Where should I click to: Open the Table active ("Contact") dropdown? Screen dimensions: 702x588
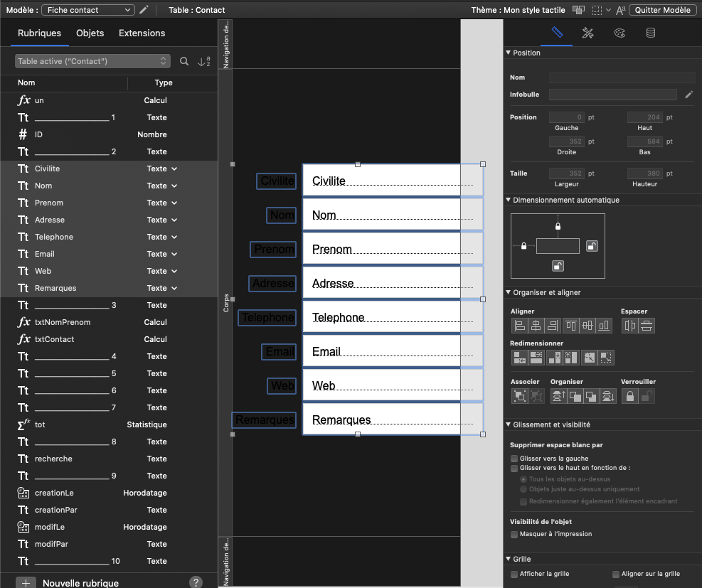point(92,62)
